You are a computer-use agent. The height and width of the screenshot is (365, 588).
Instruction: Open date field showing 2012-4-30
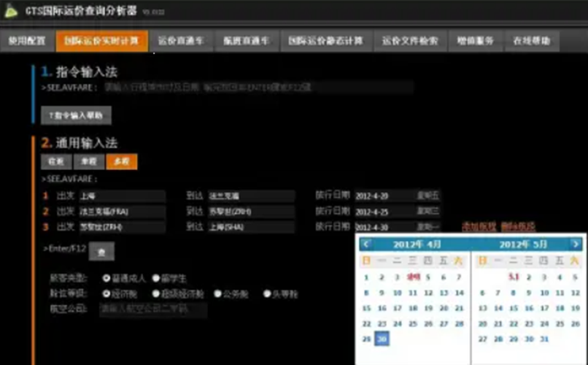point(397,227)
